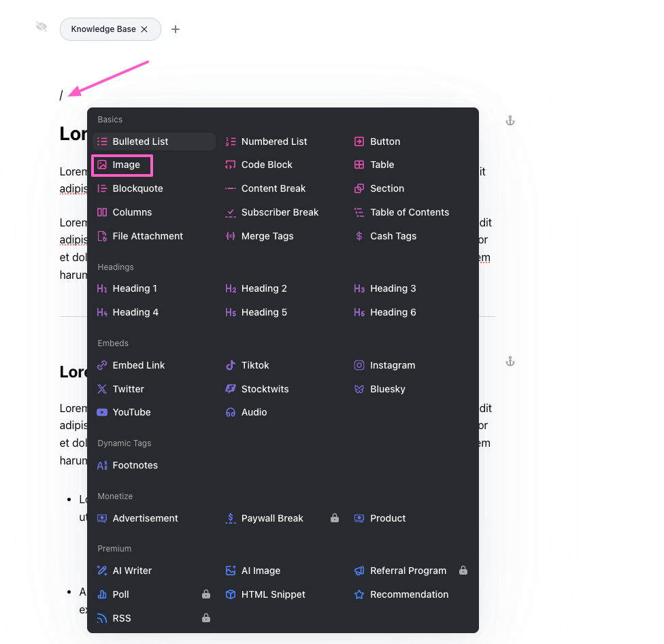The image size is (664, 644).
Task: Insert a Paywall Break
Action: click(x=271, y=518)
